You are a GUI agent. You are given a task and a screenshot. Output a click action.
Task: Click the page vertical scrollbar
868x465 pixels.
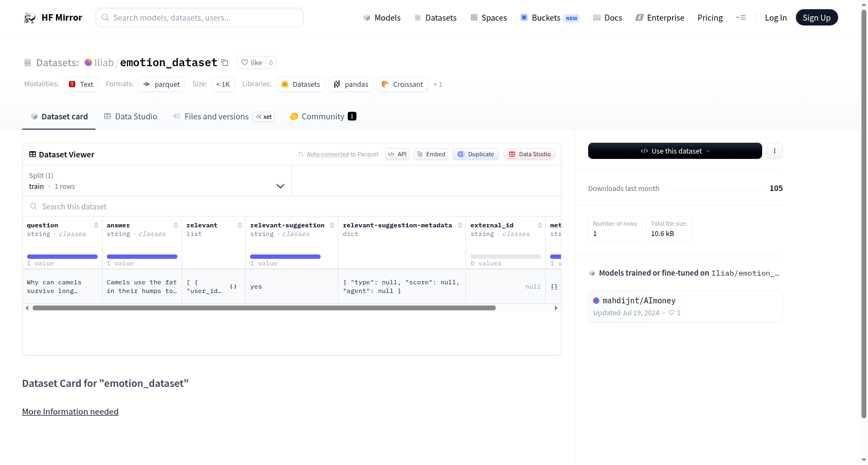click(x=864, y=214)
